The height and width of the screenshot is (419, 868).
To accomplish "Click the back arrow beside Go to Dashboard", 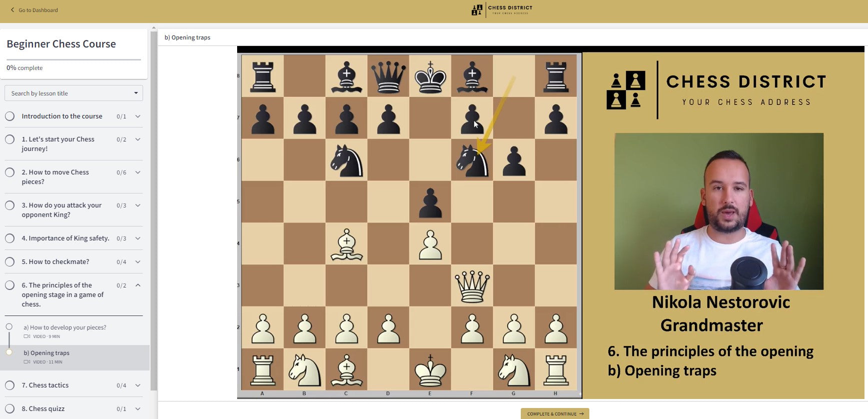I will pos(13,10).
